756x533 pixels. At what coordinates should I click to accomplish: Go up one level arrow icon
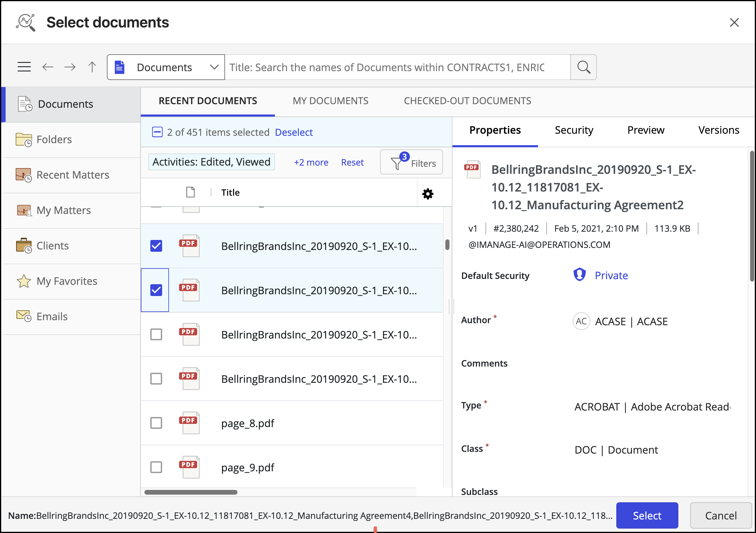click(92, 67)
